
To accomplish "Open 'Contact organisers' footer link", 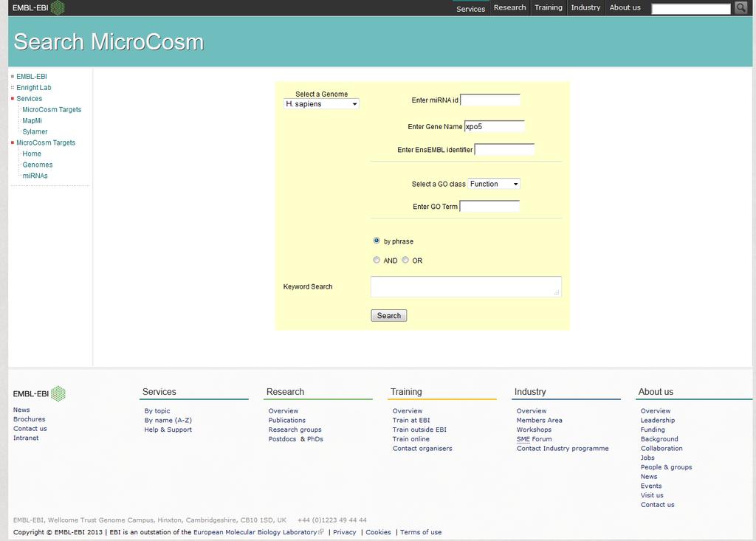I will coord(422,449).
